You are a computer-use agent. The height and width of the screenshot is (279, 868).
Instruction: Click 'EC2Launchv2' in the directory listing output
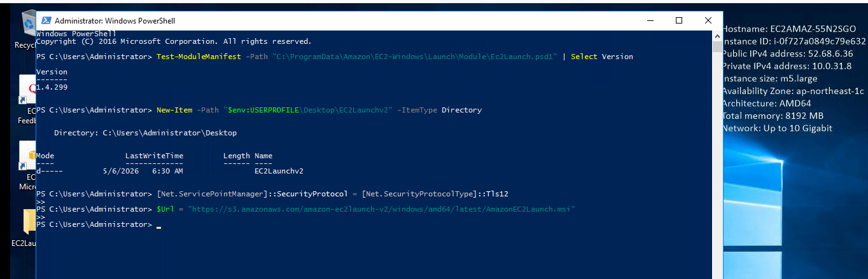click(x=279, y=171)
